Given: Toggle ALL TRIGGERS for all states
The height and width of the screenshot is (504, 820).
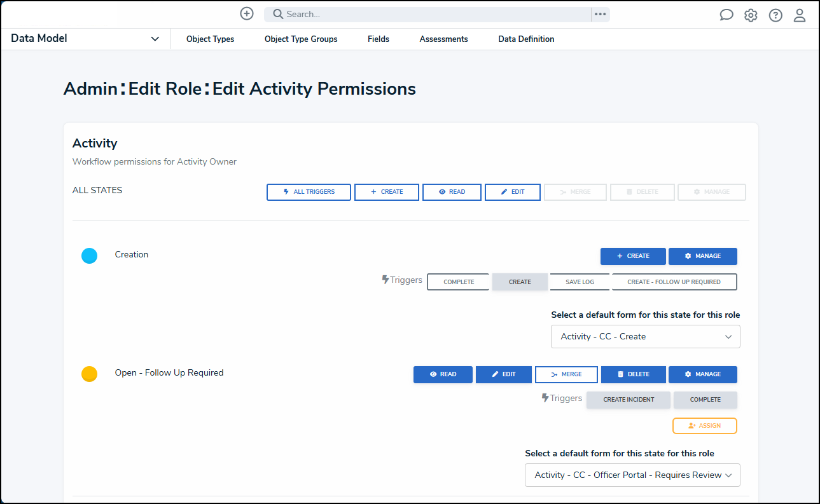Looking at the screenshot, I should pos(309,192).
